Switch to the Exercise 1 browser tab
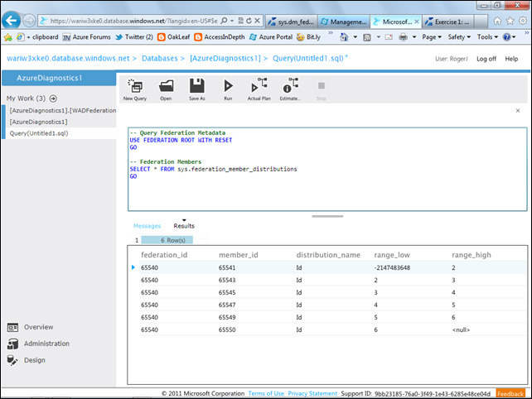Image resolution: width=532 pixels, height=399 pixels. tap(448, 22)
